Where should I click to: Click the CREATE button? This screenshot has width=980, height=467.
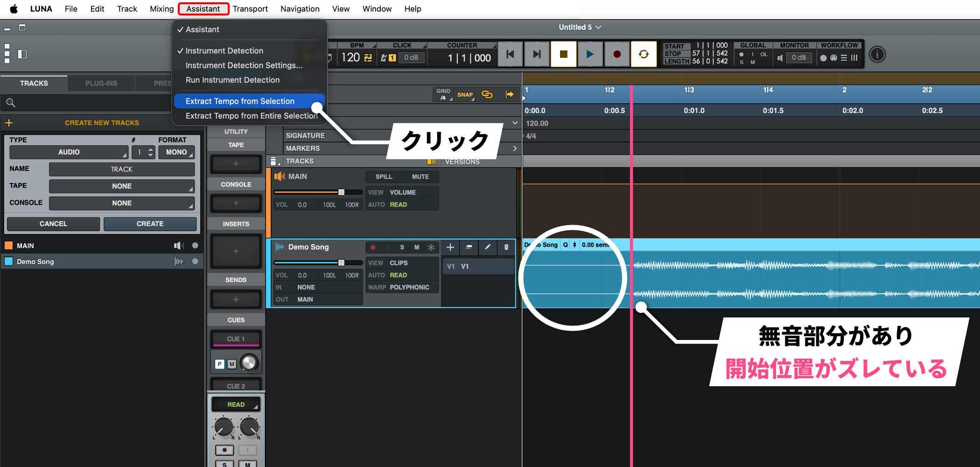tap(150, 224)
